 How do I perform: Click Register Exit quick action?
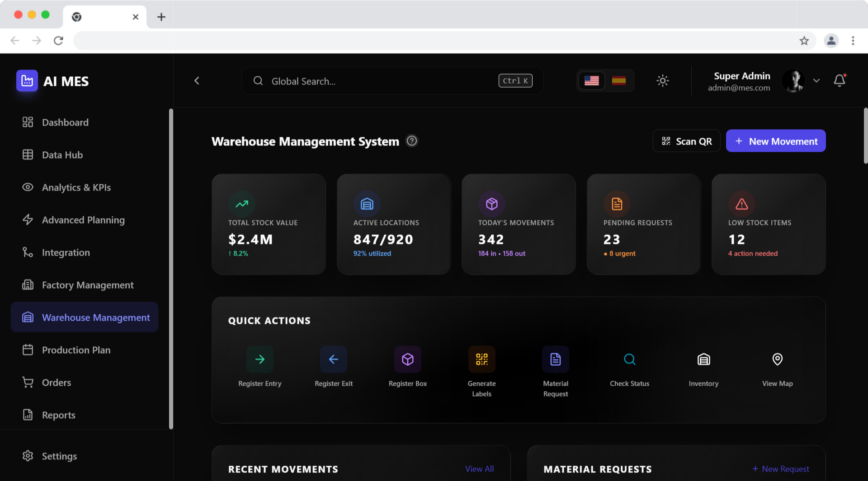(x=334, y=367)
